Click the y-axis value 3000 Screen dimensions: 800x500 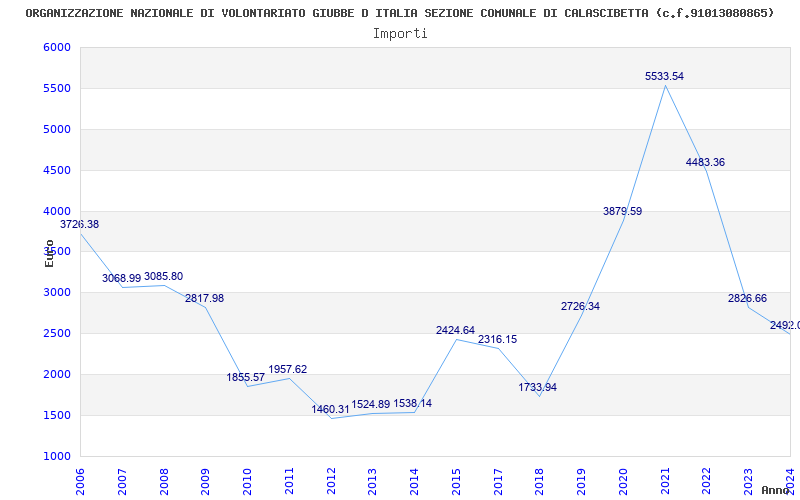click(57, 293)
